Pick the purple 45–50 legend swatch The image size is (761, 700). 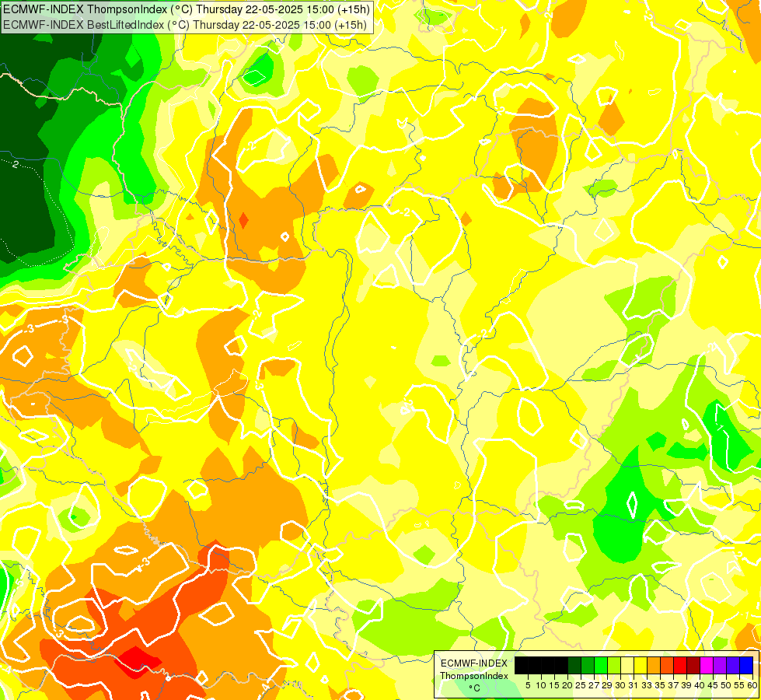(x=721, y=666)
